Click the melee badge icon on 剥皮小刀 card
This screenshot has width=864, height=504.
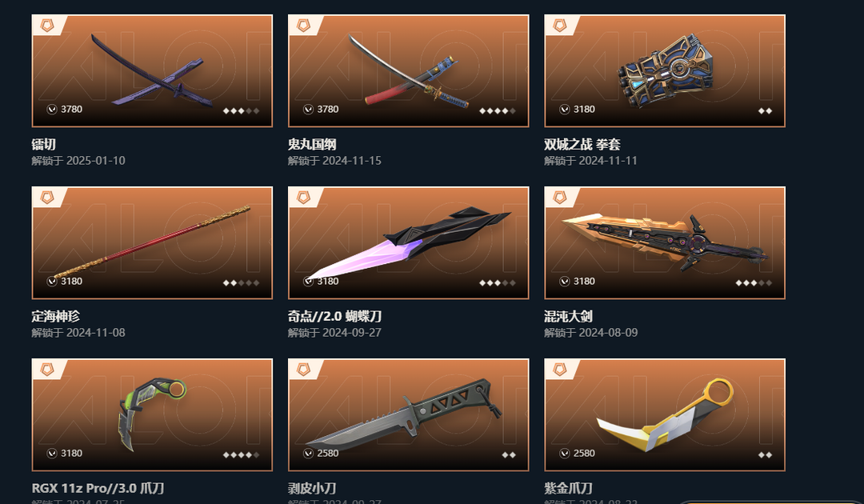point(304,369)
